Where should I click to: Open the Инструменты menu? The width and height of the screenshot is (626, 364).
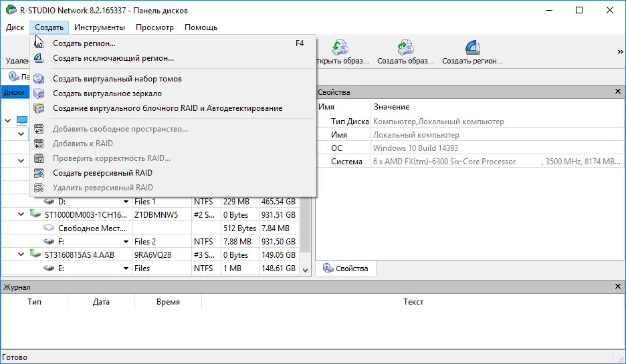click(100, 27)
